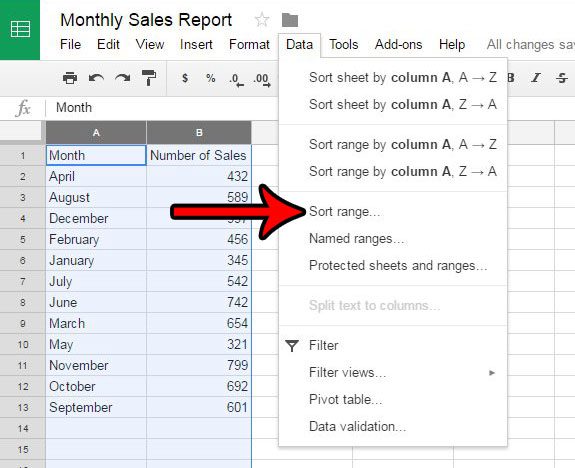The height and width of the screenshot is (468, 575).
Task: Click the Redo arrow icon
Action: point(122,78)
